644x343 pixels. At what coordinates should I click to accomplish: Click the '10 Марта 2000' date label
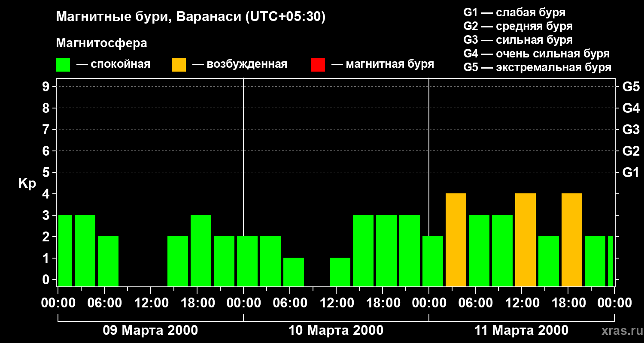(x=336, y=331)
